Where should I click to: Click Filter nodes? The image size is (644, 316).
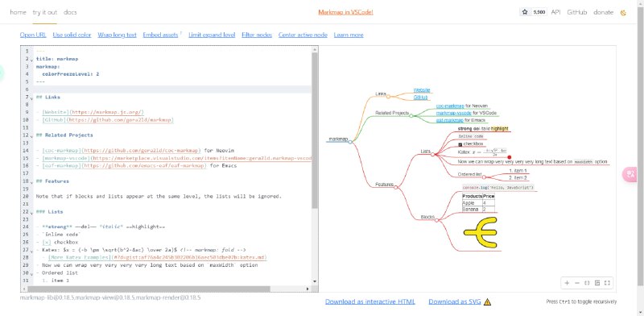[257, 35]
